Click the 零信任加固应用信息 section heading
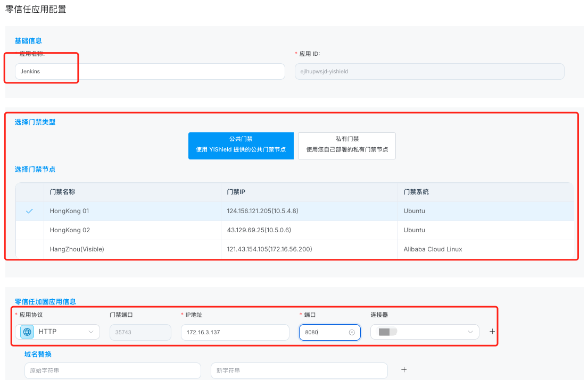This screenshot has height=380, width=588. pos(45,302)
